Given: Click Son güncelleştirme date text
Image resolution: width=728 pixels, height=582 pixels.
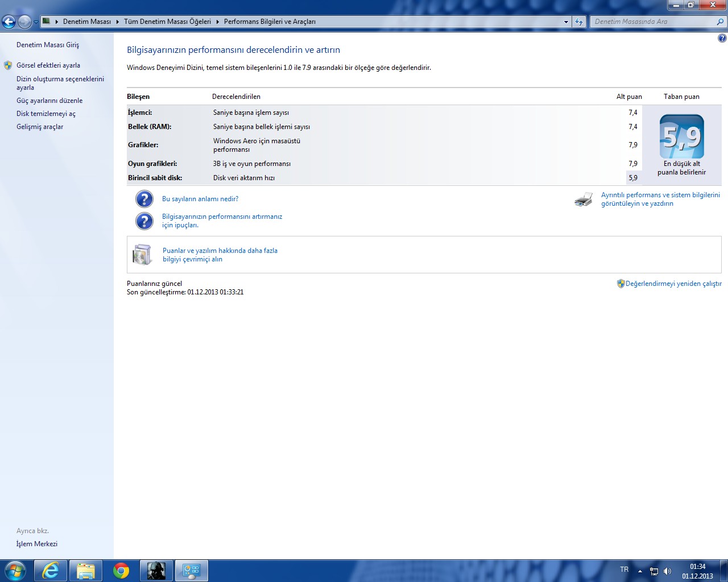Looking at the screenshot, I should [185, 292].
